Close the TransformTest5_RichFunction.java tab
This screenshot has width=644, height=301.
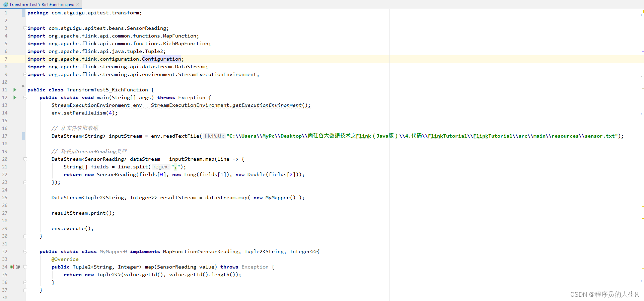click(78, 4)
